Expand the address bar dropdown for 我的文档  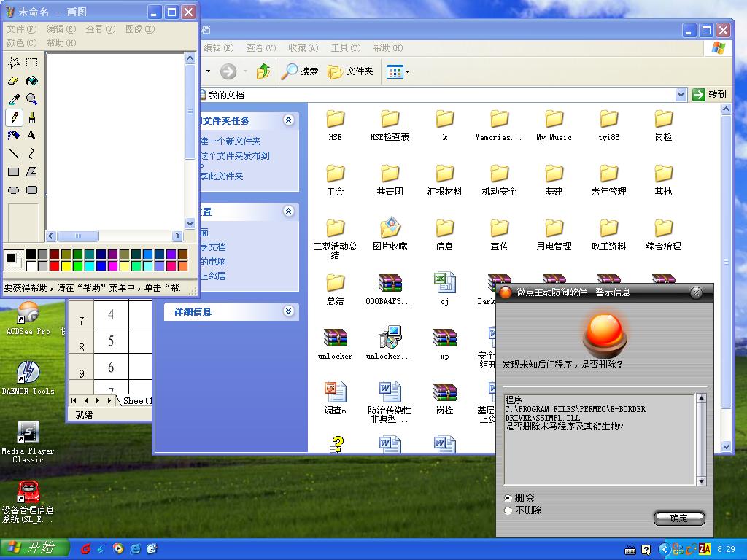point(681,95)
